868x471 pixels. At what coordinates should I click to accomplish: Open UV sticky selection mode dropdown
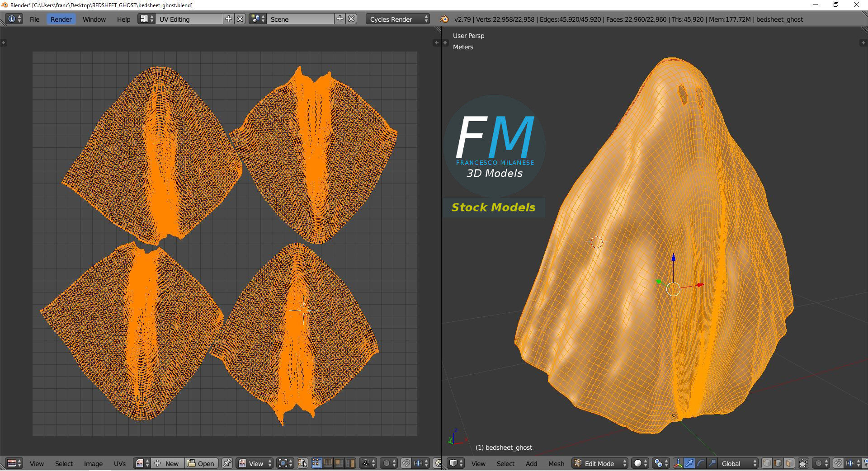(368, 463)
